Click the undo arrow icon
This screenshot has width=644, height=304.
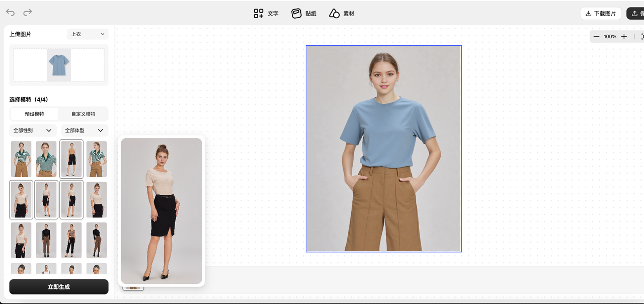(x=10, y=13)
